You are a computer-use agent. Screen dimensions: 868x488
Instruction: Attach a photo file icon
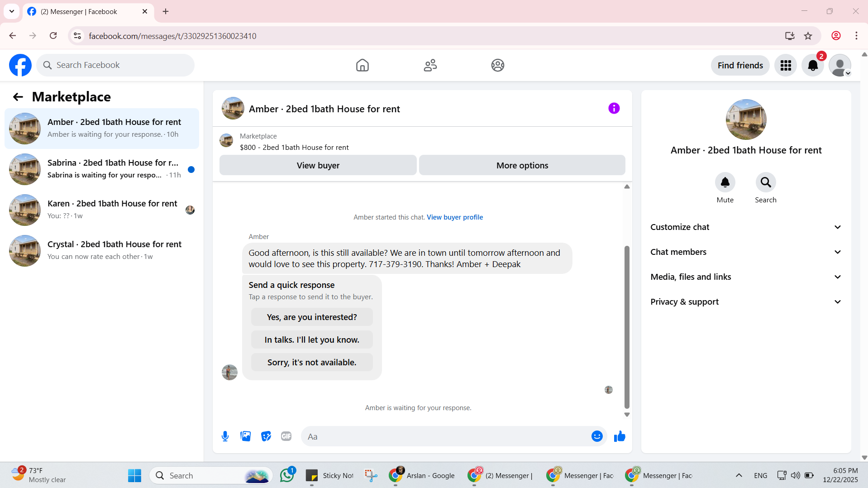pyautogui.click(x=245, y=436)
